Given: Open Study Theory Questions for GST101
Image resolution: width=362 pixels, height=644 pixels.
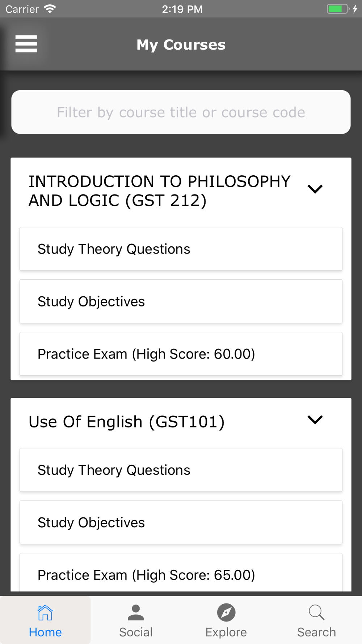Looking at the screenshot, I should pos(181,470).
